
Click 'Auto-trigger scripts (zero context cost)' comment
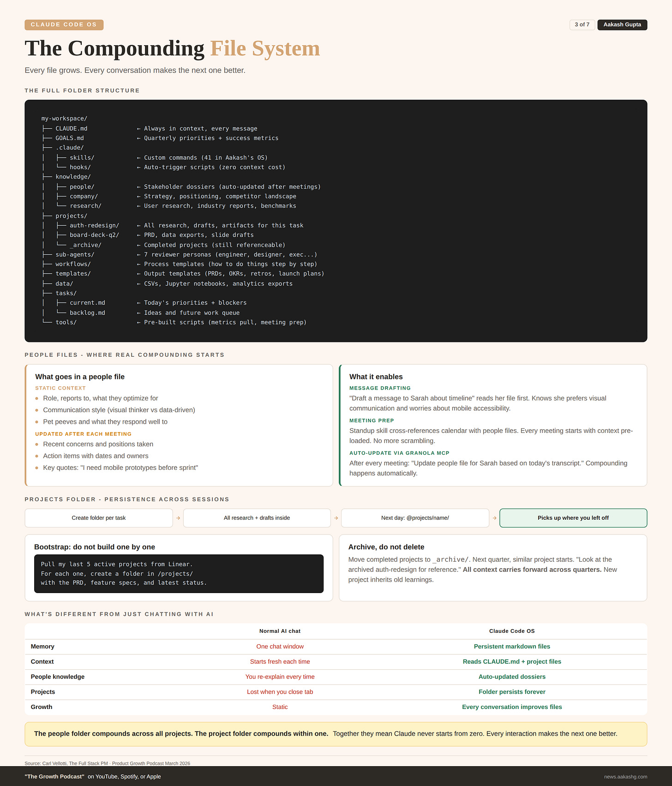pyautogui.click(x=215, y=167)
